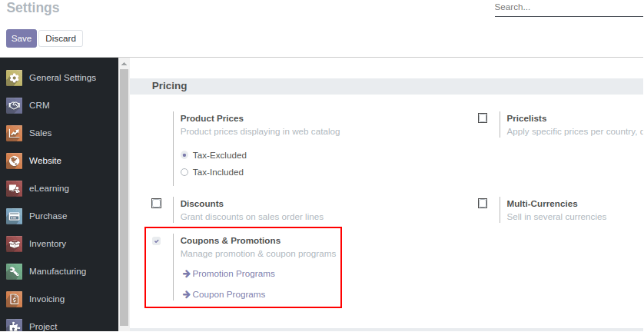Open eLearning settings section
This screenshot has height=332, width=644.
pyautogui.click(x=59, y=188)
